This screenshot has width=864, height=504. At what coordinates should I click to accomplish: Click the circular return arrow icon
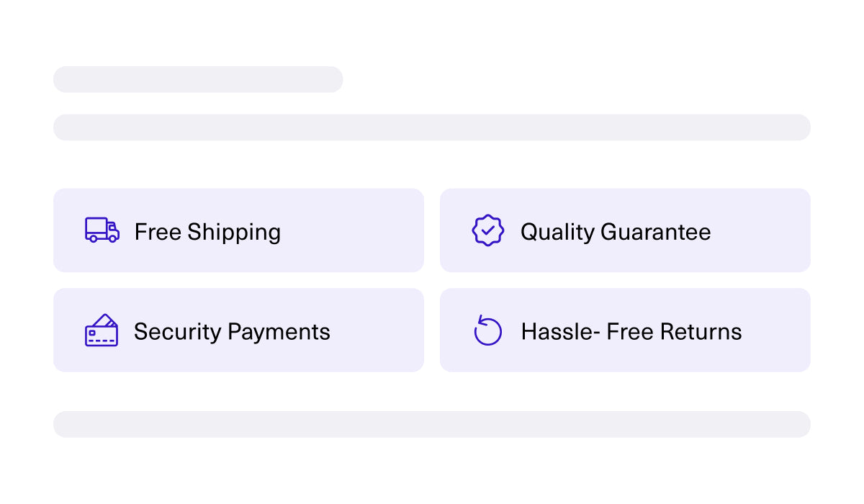click(488, 330)
